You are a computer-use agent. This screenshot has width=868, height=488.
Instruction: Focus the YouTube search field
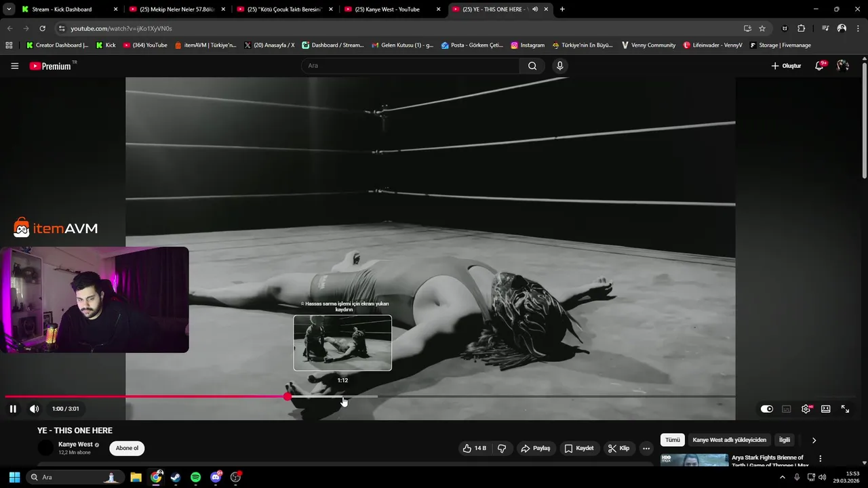410,66
